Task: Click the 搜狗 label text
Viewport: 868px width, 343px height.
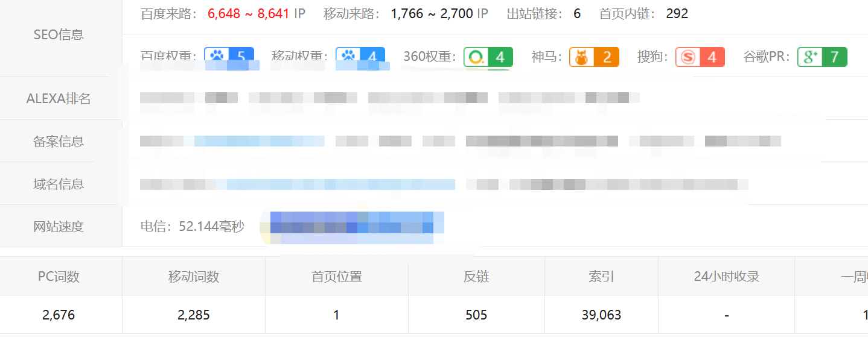Action: (653, 57)
